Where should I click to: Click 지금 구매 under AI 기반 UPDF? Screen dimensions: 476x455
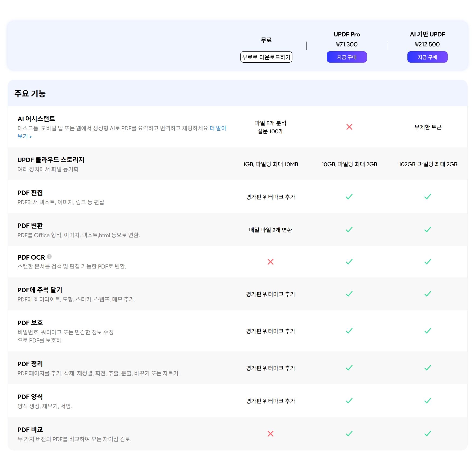(427, 57)
